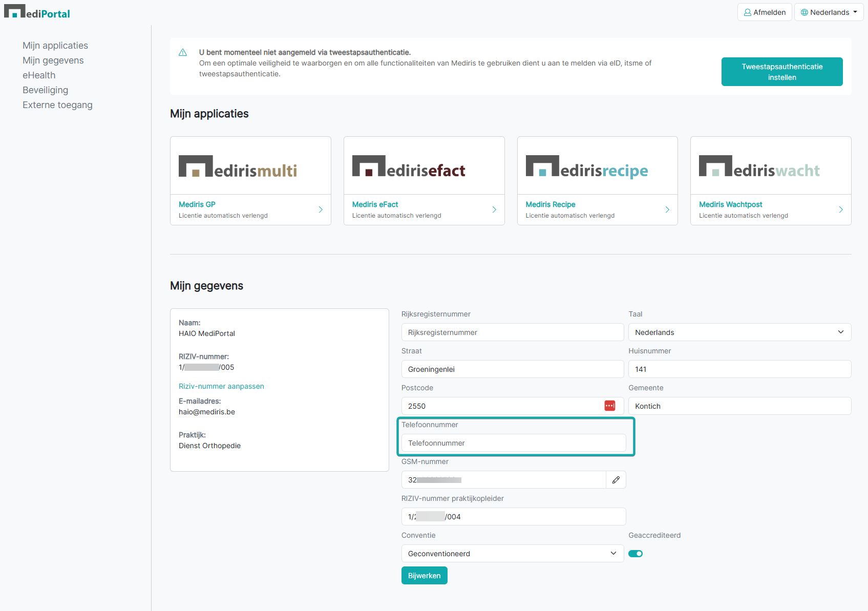
Task: Click the Afmelden button
Action: (765, 12)
